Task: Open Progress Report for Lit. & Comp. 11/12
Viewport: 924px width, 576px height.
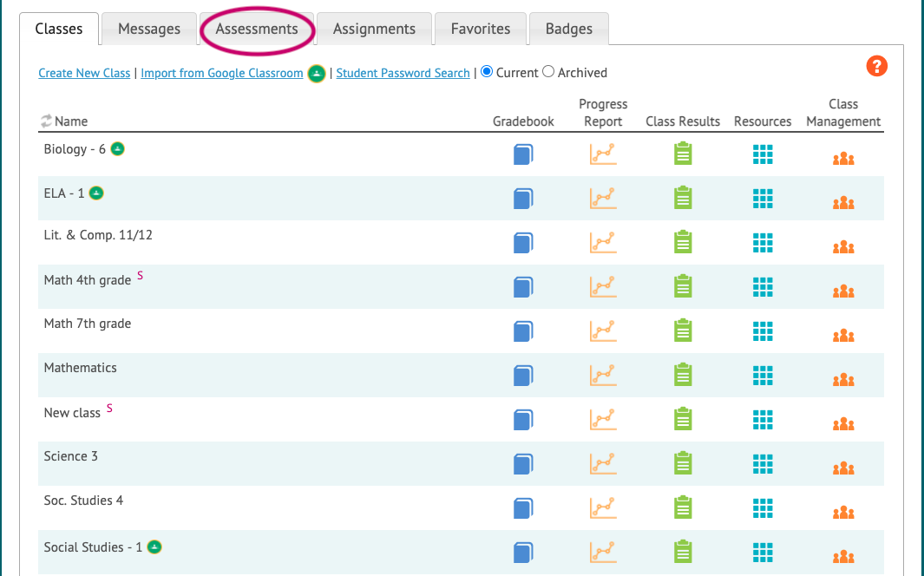Action: point(603,243)
